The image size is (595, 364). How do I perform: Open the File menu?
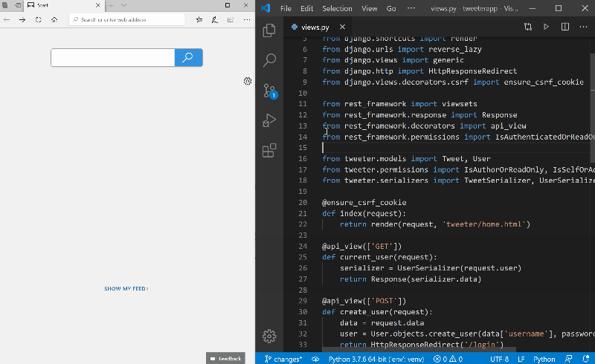tap(286, 8)
